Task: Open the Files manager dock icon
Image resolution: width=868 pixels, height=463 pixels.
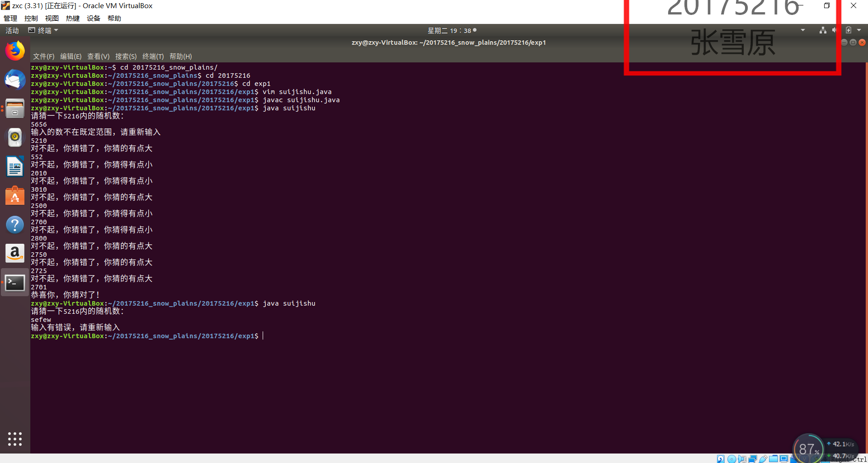Action: (15, 109)
